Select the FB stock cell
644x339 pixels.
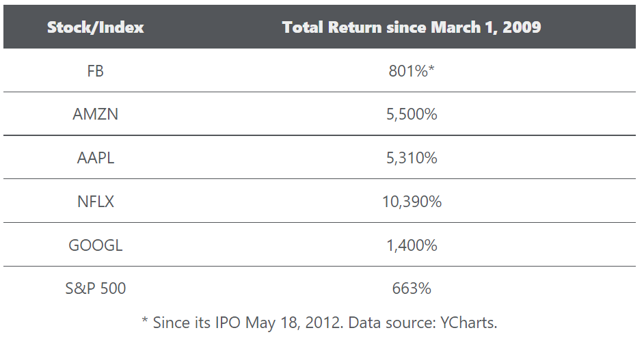(x=96, y=70)
